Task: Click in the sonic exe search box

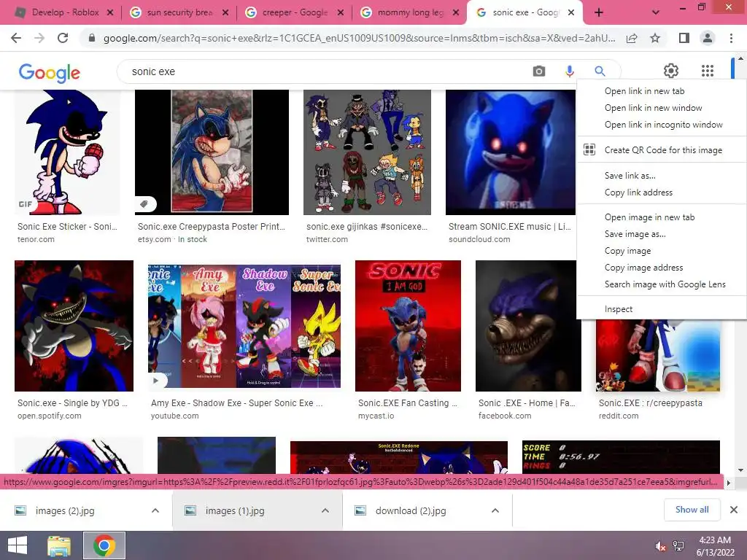Action: click(x=324, y=71)
